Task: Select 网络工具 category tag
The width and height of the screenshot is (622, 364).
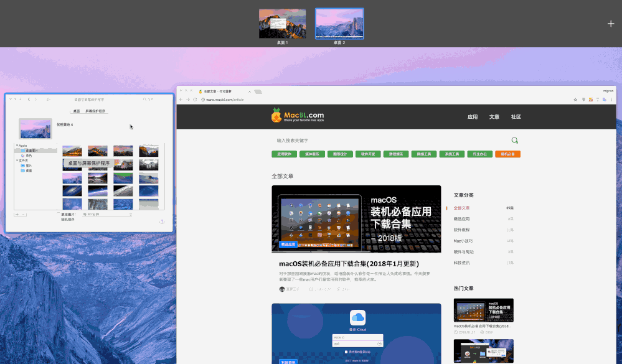Action: click(424, 154)
